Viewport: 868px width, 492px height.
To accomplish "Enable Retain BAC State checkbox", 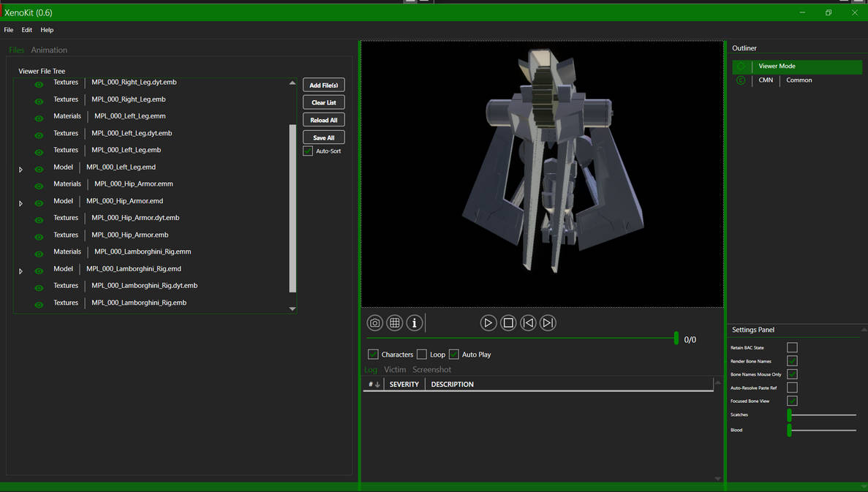I will click(792, 347).
